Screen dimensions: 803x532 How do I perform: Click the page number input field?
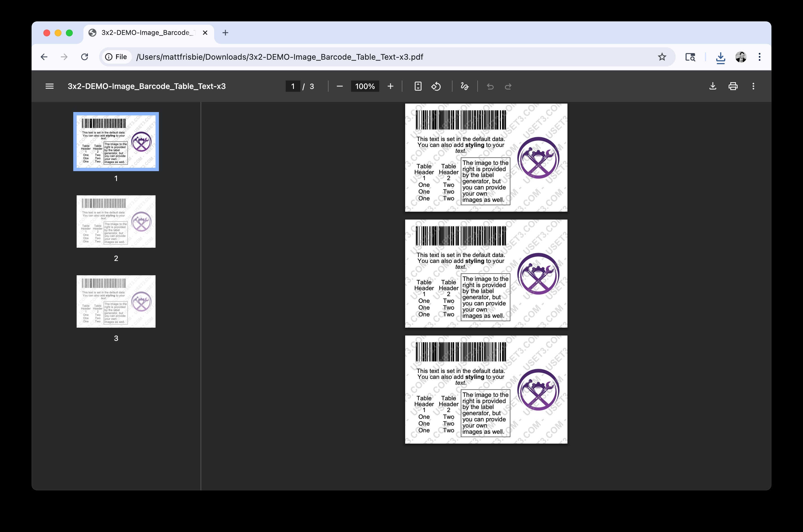click(x=293, y=86)
